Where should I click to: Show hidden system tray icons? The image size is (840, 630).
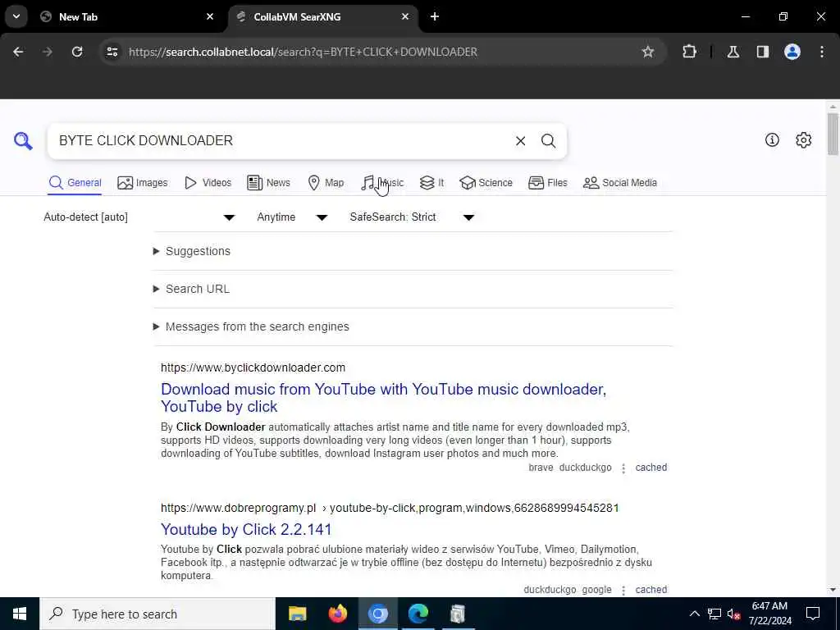[x=694, y=614]
